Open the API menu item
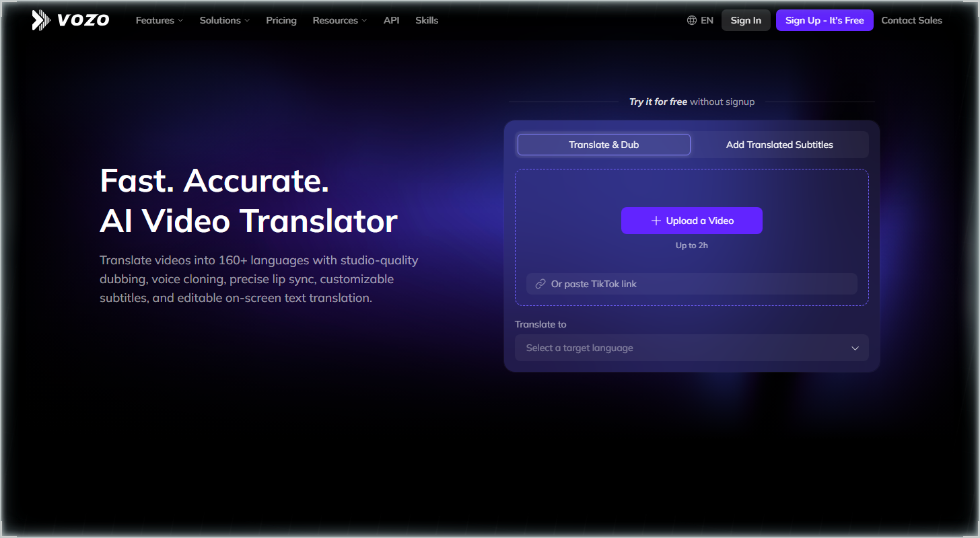Image resolution: width=980 pixels, height=538 pixels. click(x=392, y=20)
